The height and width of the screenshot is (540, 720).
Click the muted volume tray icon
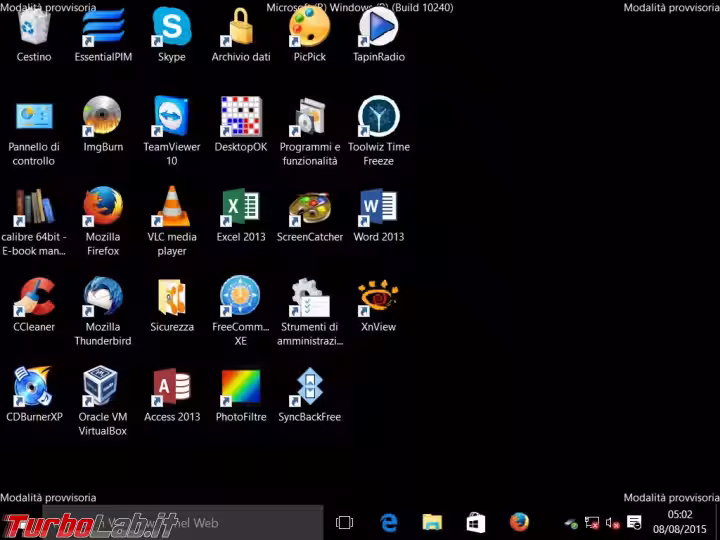613,523
